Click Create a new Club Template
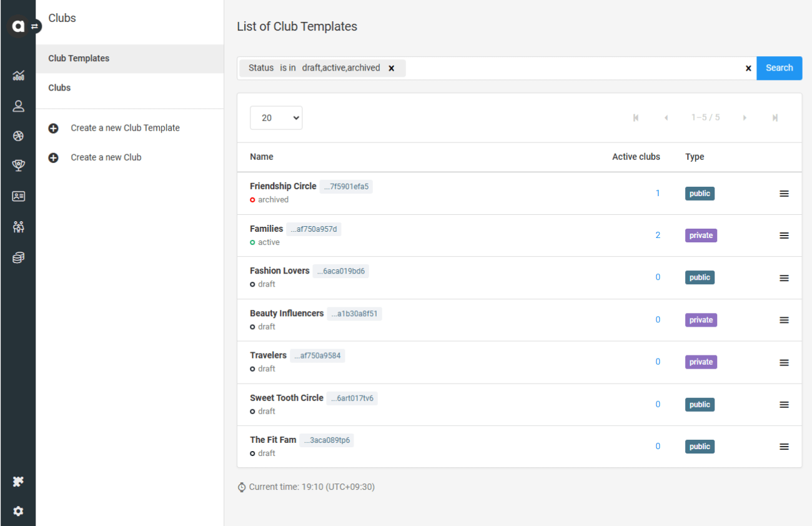Image resolution: width=812 pixels, height=526 pixels. click(x=125, y=127)
